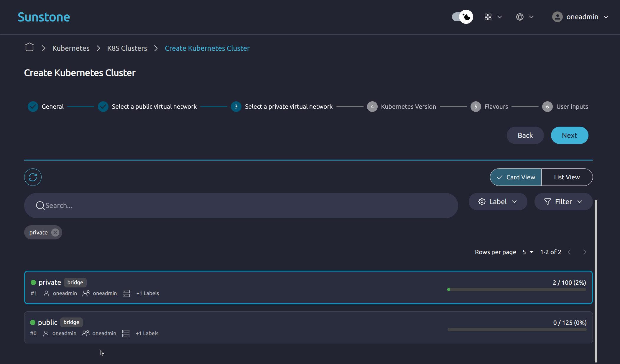Select step 3 private virtual network

282,106
